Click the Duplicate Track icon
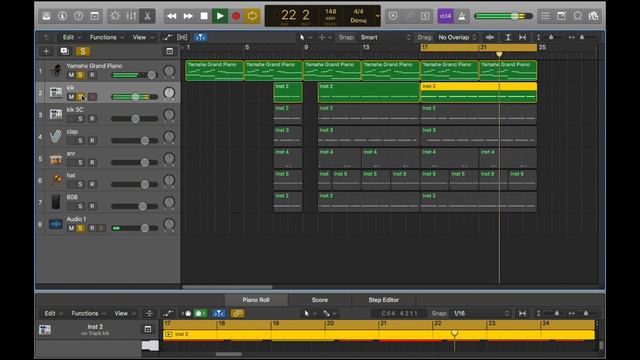The width and height of the screenshot is (640, 360). (x=64, y=51)
